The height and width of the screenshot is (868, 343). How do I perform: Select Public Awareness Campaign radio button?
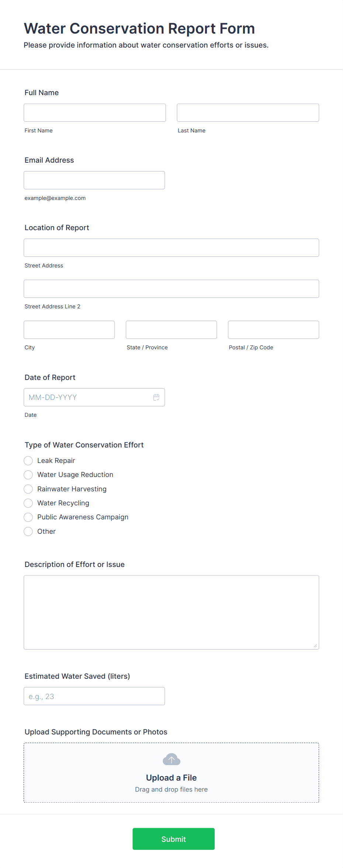point(28,517)
